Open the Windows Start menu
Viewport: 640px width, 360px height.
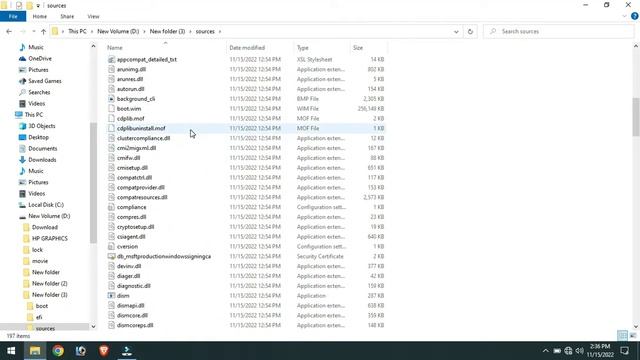coord(11,351)
